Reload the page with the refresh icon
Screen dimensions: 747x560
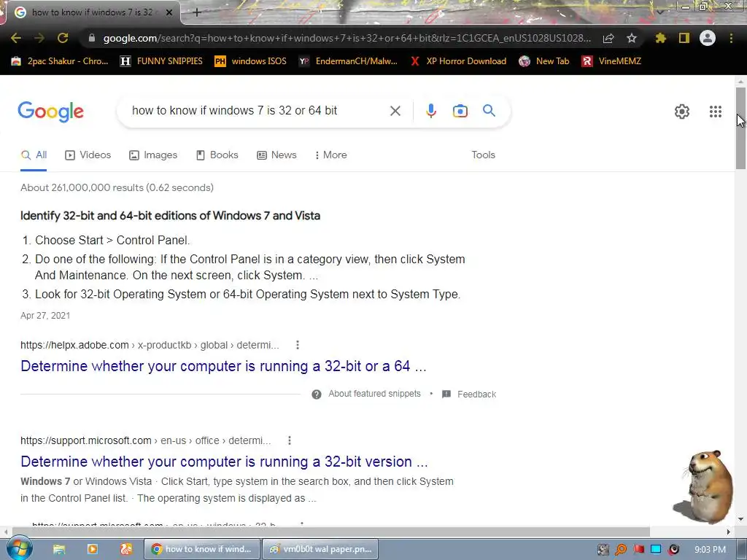click(63, 38)
